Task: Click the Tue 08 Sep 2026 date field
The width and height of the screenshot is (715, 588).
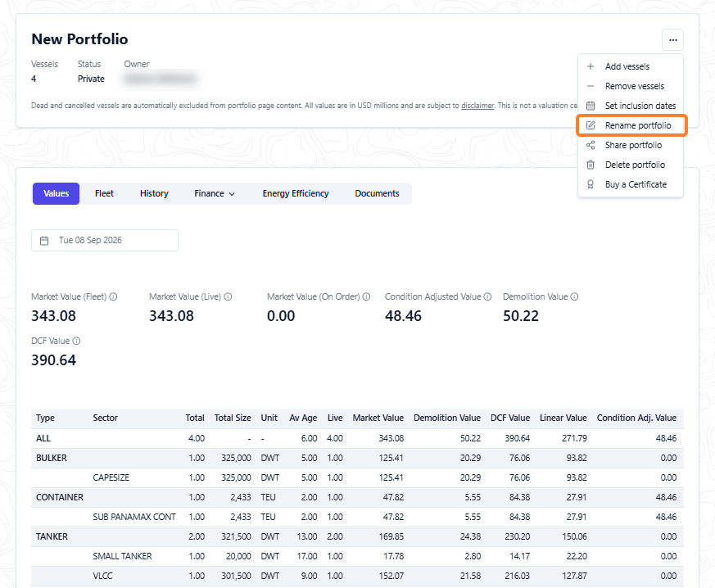Action: (104, 240)
